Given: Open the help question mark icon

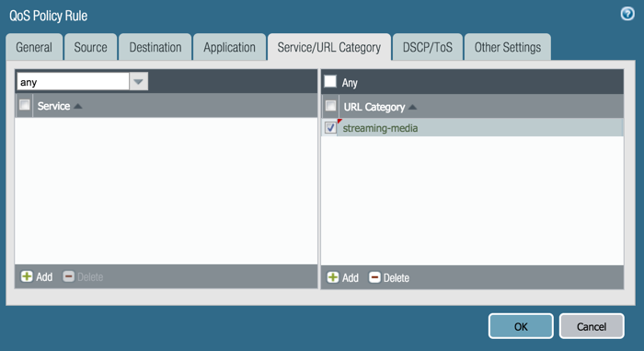Looking at the screenshot, I should 627,14.
